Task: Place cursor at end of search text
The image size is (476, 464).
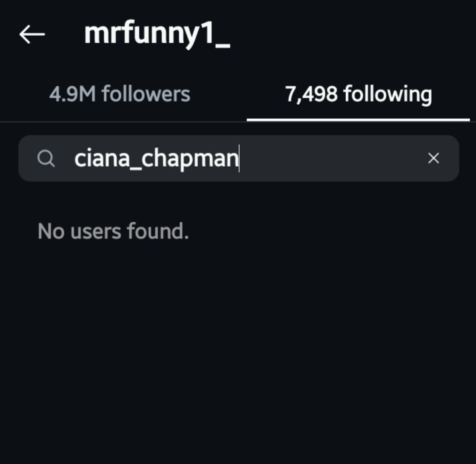Action: [239, 159]
